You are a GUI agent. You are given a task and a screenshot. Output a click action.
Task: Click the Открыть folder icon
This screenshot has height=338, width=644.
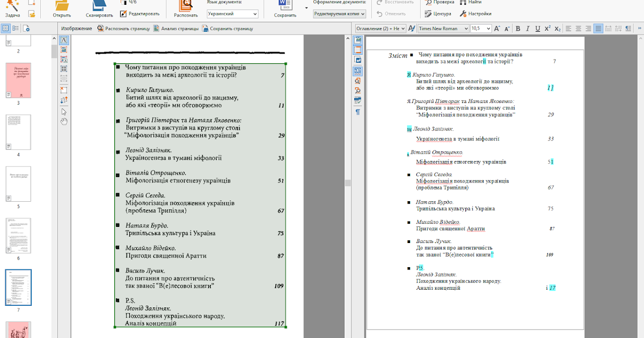point(62,4)
